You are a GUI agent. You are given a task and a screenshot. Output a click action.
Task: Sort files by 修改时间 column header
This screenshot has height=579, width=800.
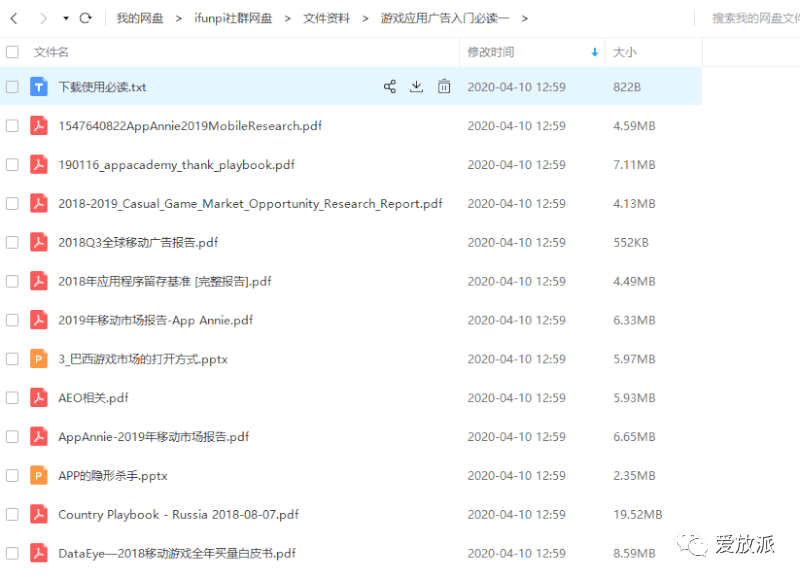point(491,52)
